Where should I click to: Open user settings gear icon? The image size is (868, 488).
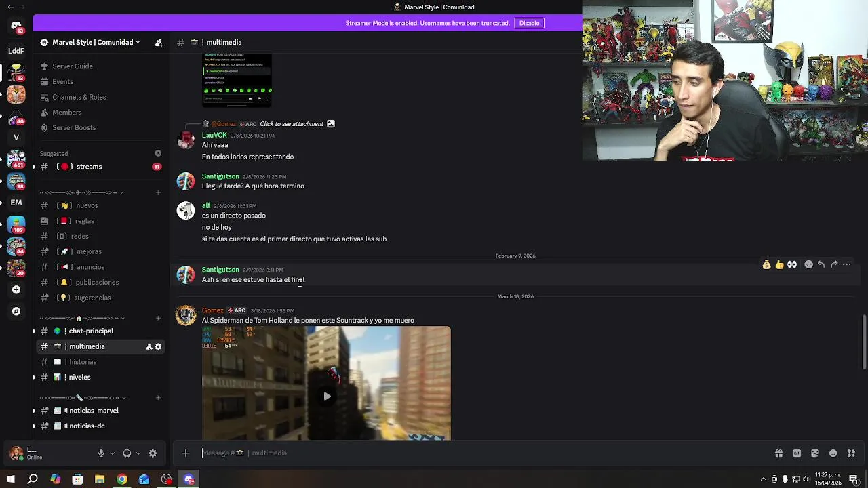point(153,453)
